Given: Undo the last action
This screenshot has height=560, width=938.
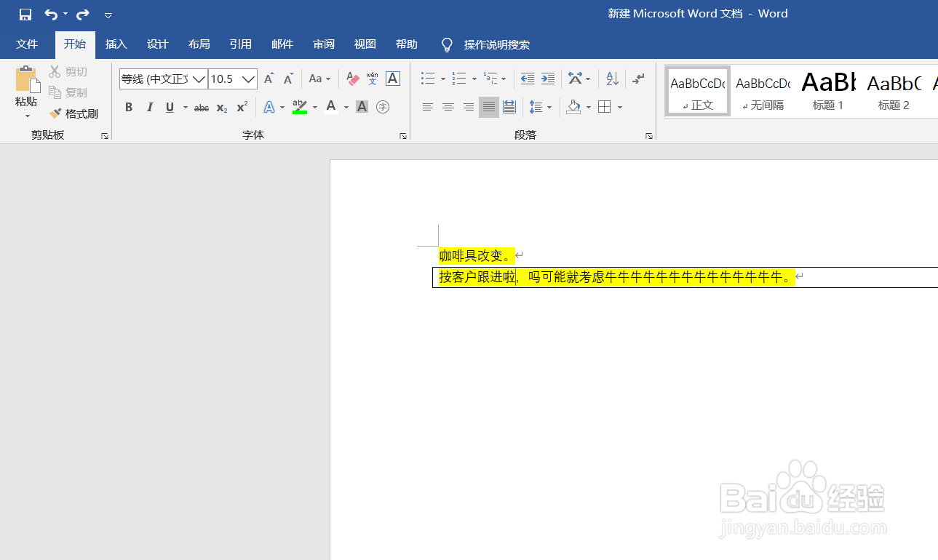Looking at the screenshot, I should (x=50, y=15).
